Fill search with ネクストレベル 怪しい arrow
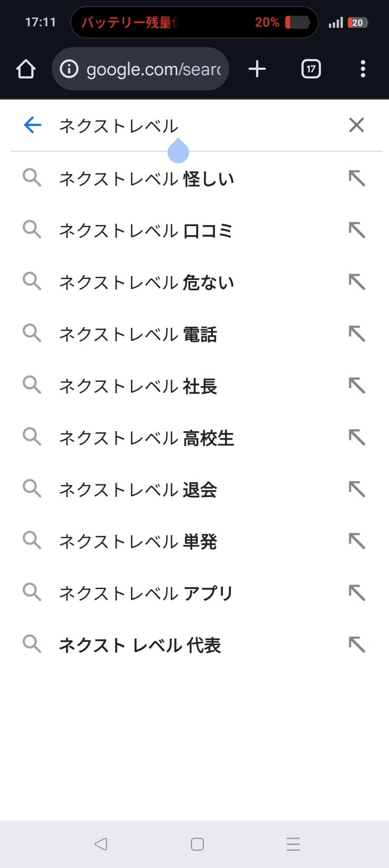 357,178
